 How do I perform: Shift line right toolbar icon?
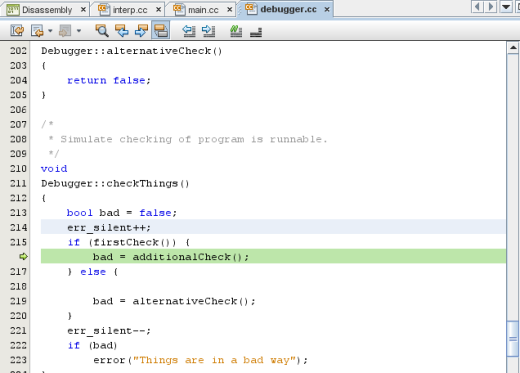[x=209, y=31]
